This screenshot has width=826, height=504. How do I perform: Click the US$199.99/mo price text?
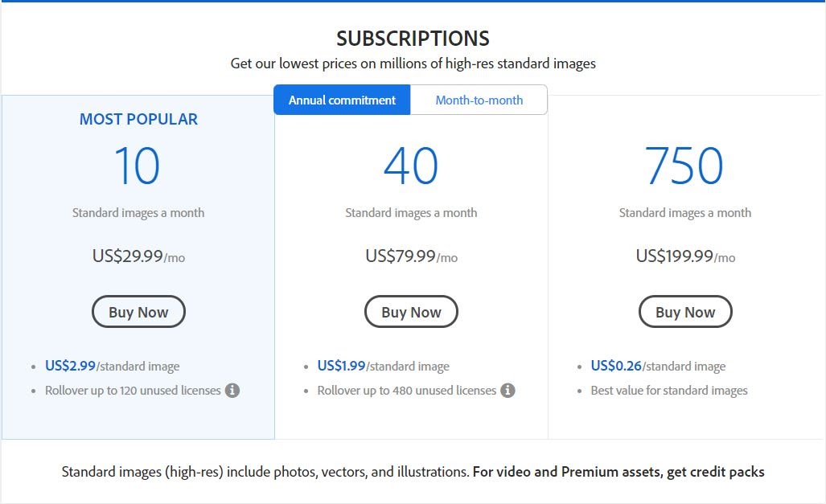pyautogui.click(x=685, y=256)
